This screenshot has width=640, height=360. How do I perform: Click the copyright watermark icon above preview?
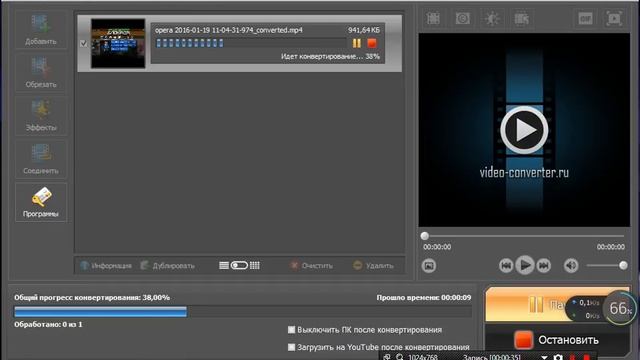462,18
